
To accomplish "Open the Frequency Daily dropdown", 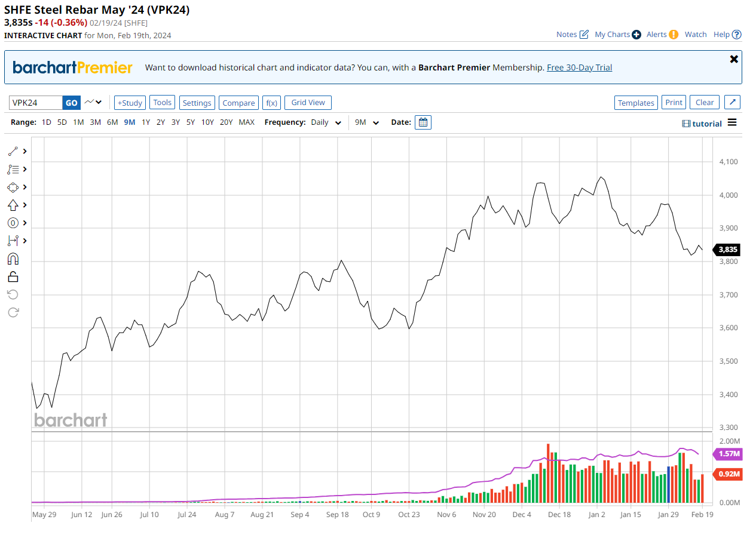I will [326, 122].
